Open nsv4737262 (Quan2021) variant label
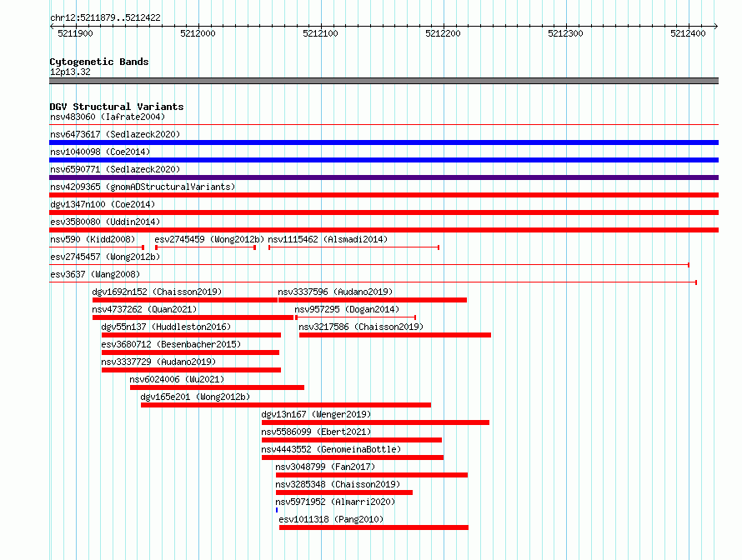742x560 pixels. coord(144,309)
